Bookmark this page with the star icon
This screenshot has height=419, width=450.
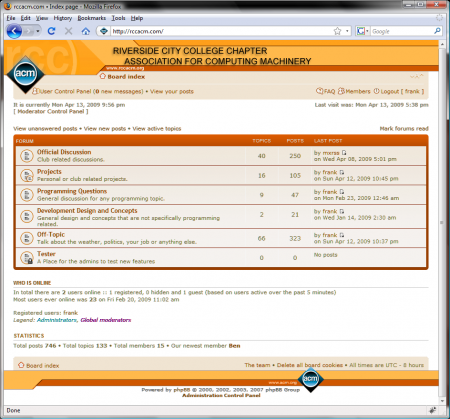coord(337,31)
